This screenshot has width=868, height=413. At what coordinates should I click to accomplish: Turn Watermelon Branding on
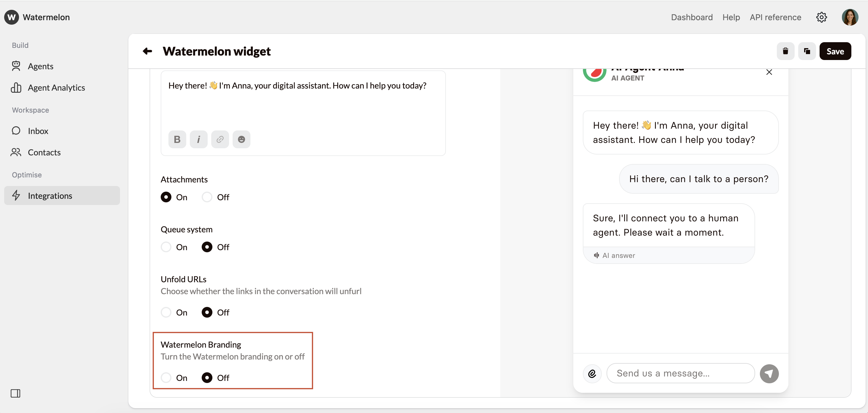(166, 378)
